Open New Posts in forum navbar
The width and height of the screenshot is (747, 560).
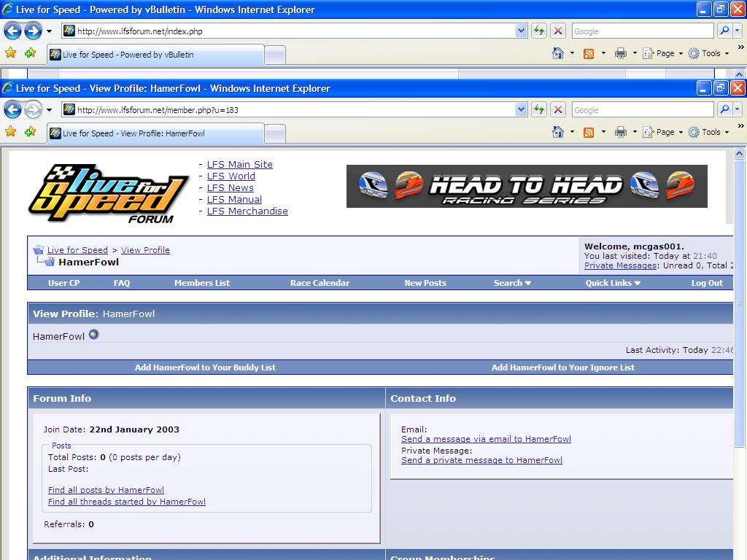coord(425,283)
